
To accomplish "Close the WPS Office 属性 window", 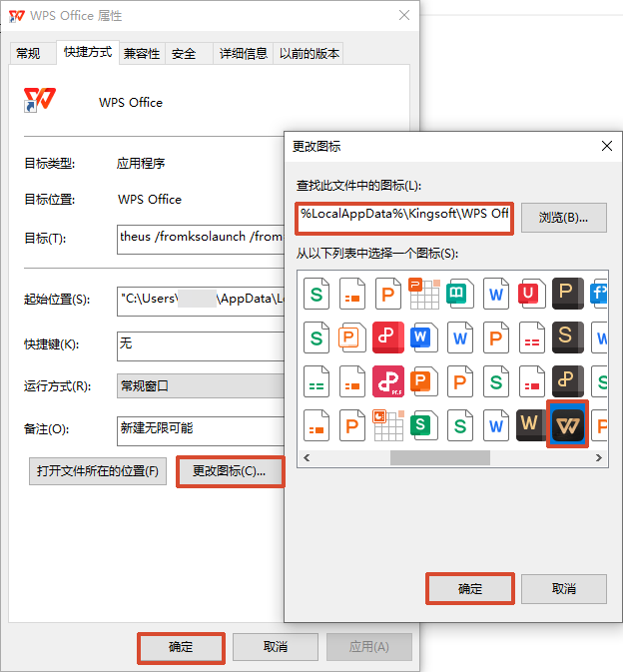I will click(404, 15).
